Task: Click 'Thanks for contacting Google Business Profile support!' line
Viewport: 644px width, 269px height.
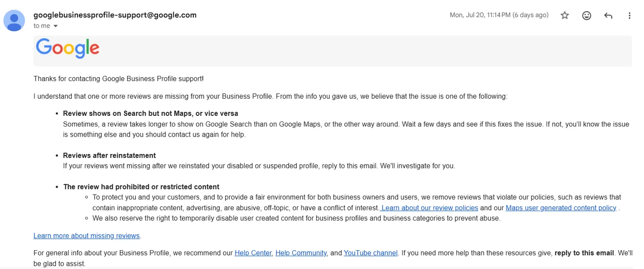Action: [x=119, y=79]
